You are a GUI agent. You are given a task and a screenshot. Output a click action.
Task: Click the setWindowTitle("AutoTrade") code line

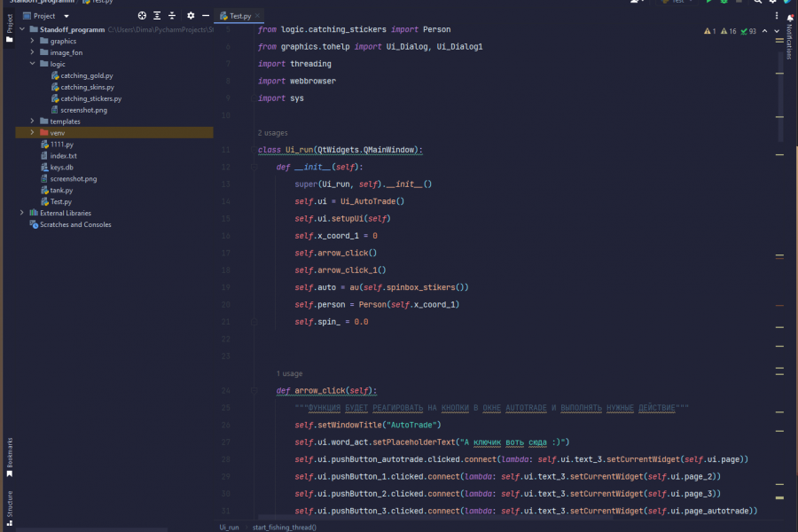(x=368, y=425)
